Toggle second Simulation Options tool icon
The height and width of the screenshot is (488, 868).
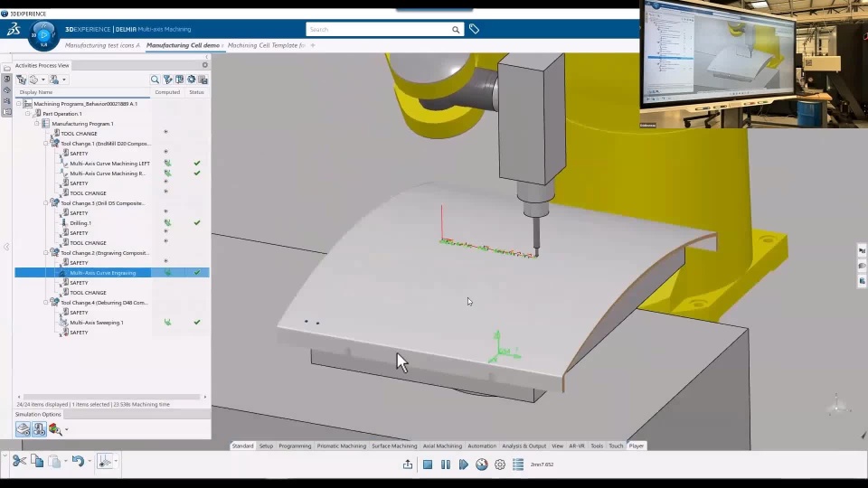(39, 429)
